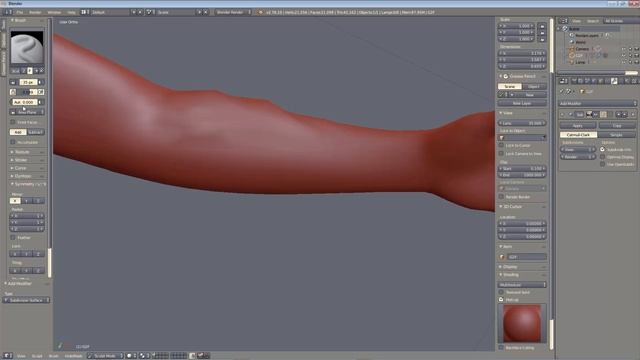Open the Window menu in top bar
The image size is (640, 360).
54,12
